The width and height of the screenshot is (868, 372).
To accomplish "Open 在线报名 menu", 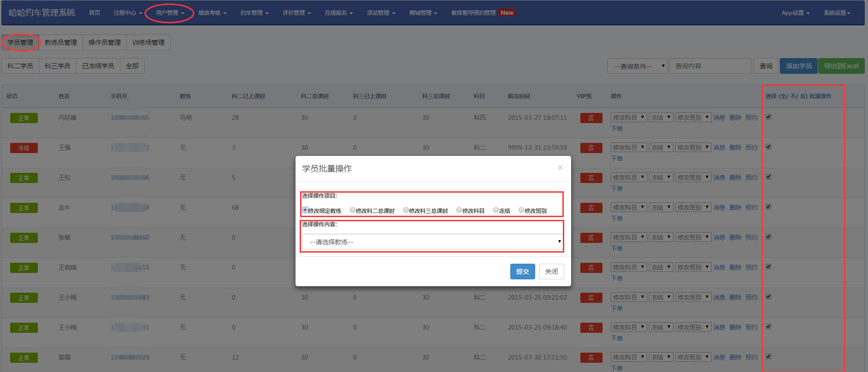I will (x=339, y=13).
